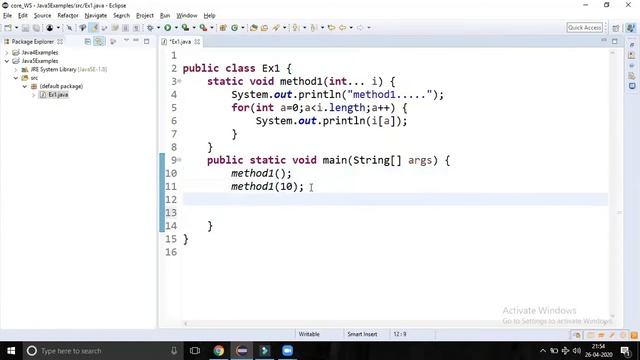Minimize the Package Explorer view
Screen dimensions: 640x360
(x=136, y=41)
